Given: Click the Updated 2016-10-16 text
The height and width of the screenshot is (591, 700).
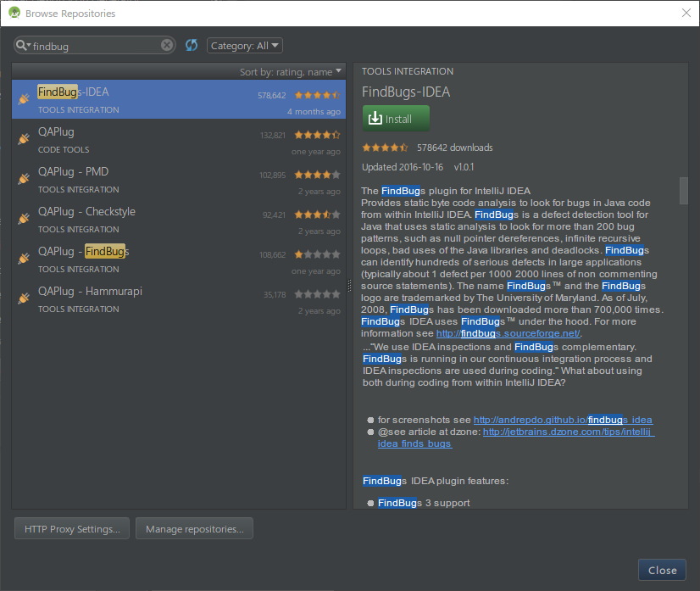Looking at the screenshot, I should 403,167.
